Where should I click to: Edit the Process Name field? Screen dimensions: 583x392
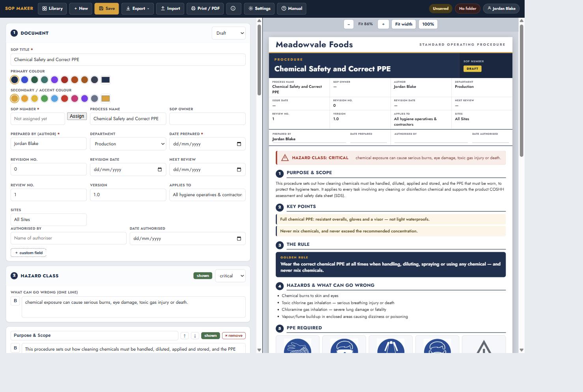coord(128,119)
